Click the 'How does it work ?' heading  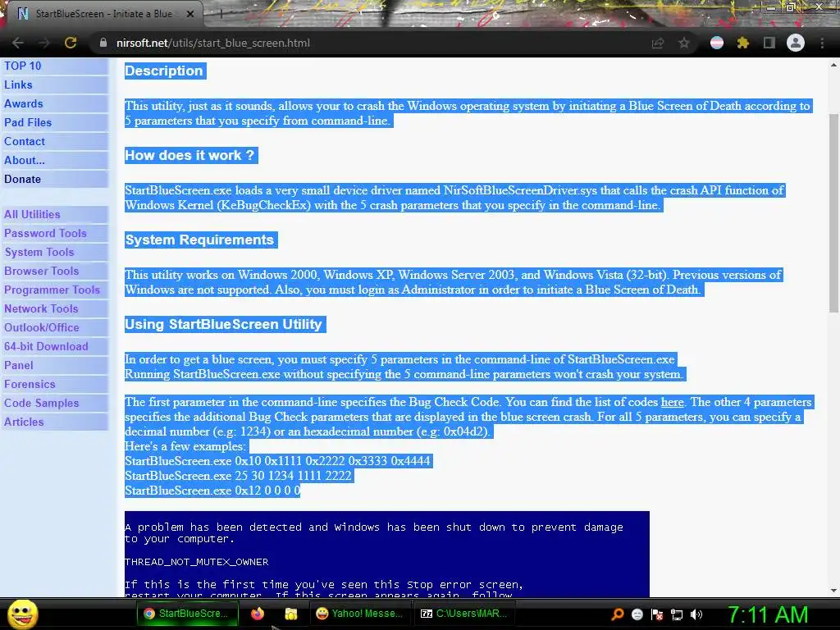tap(189, 155)
